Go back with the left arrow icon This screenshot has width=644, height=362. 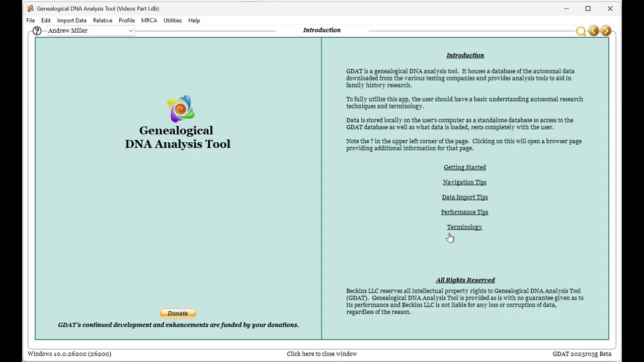click(594, 31)
